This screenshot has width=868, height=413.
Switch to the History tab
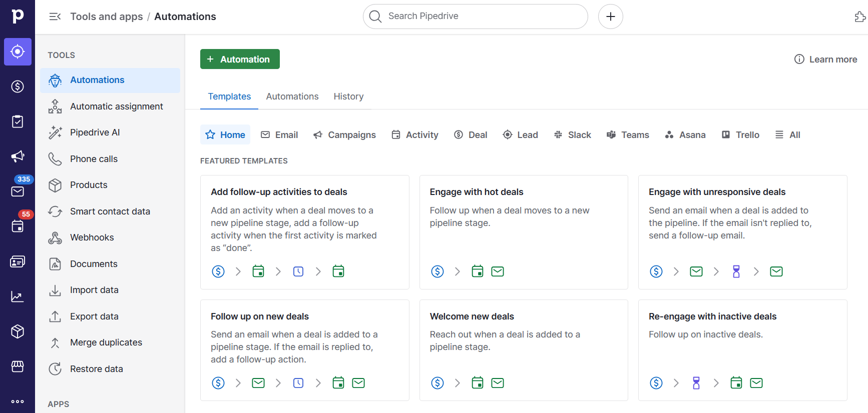pyautogui.click(x=349, y=96)
